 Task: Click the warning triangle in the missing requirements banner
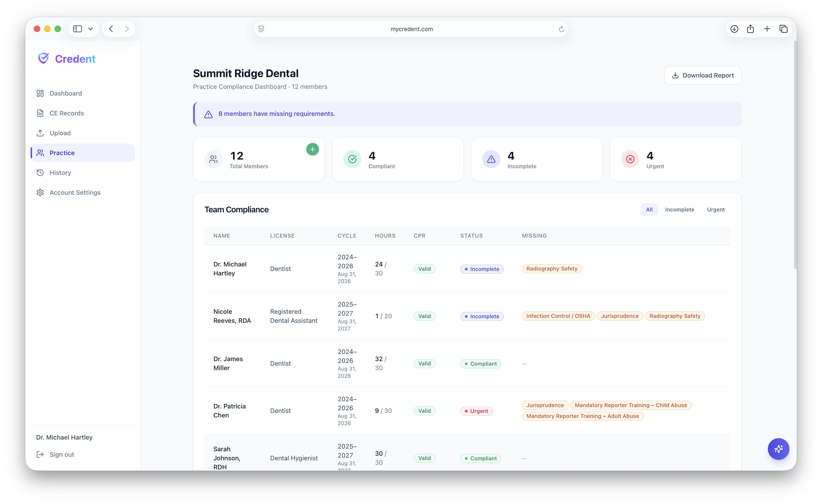(208, 114)
